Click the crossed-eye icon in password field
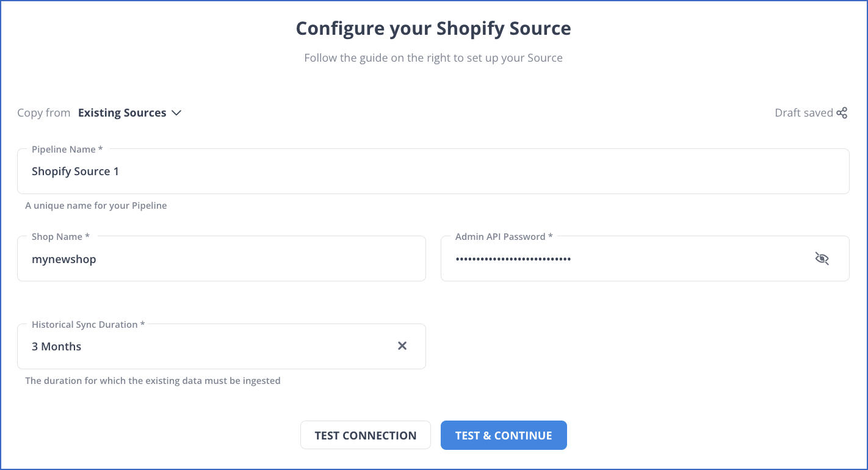Image resolution: width=868 pixels, height=470 pixels. point(822,258)
